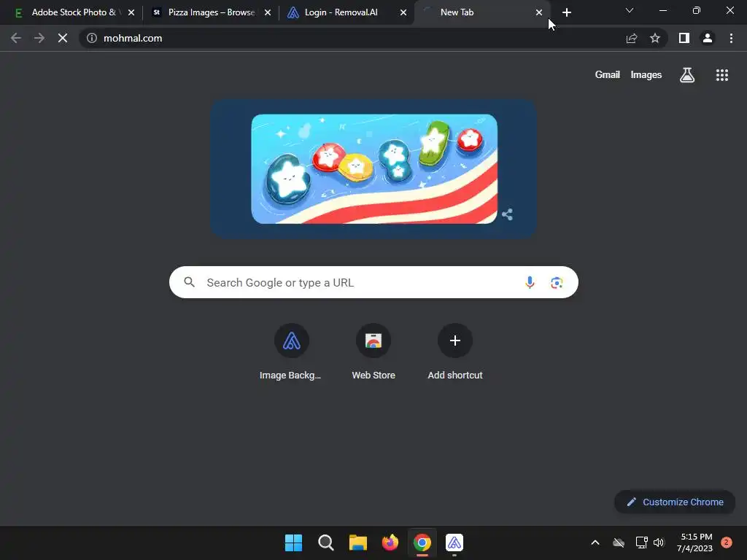Stop loading the page

[x=63, y=38]
